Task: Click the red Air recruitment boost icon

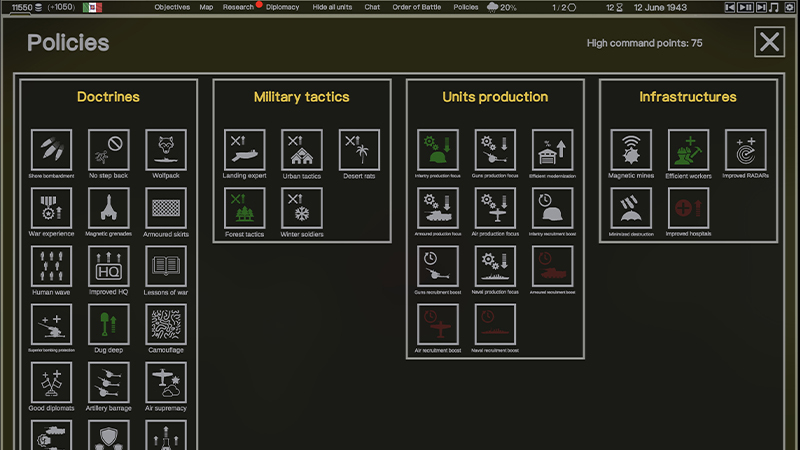Action: (438, 324)
